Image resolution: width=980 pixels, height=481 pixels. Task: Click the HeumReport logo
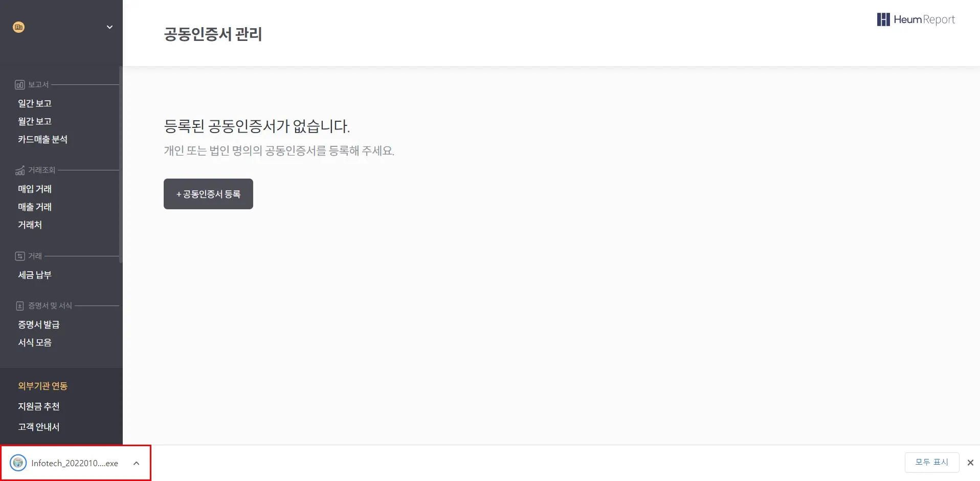coord(916,19)
